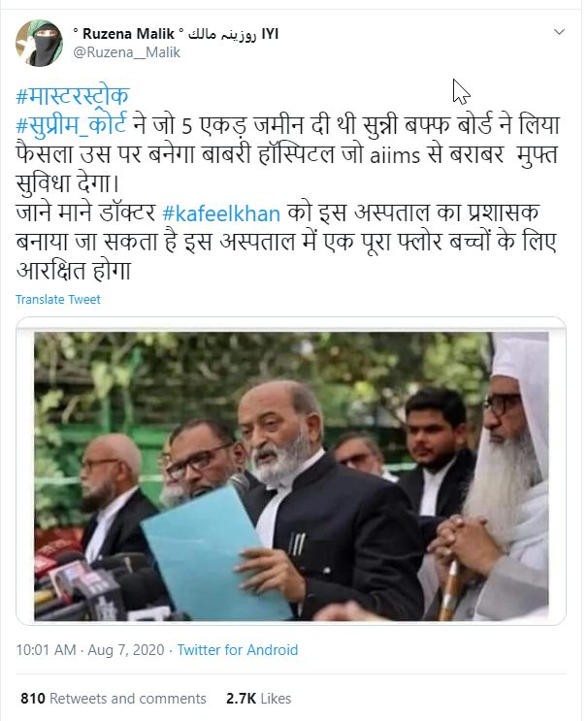Open Ruzena Malik's profile avatar

(x=40, y=43)
